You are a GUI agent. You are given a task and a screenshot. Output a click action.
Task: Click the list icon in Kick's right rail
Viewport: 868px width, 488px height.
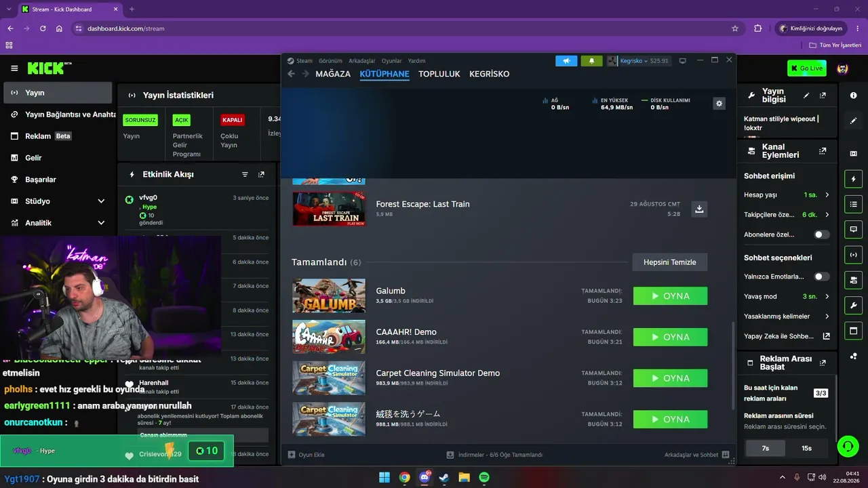point(853,204)
